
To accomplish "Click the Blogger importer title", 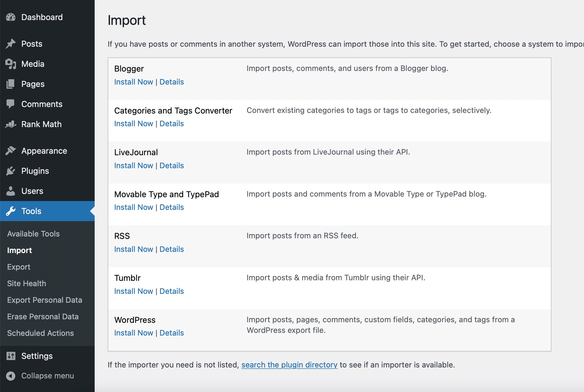I will click(x=129, y=69).
